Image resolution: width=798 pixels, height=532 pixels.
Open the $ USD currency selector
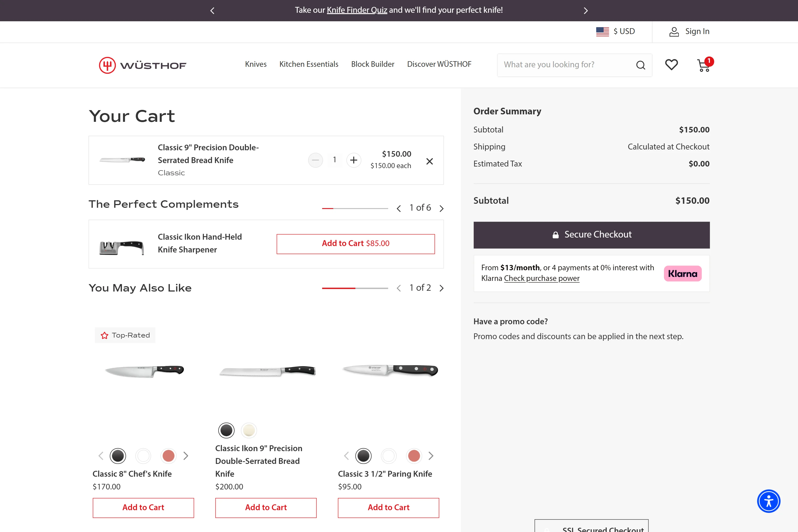coord(616,32)
